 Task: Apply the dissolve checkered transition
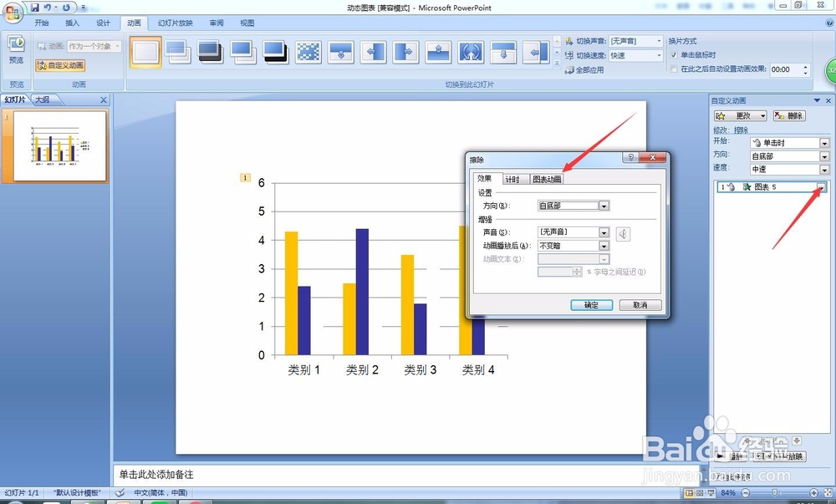tap(308, 52)
